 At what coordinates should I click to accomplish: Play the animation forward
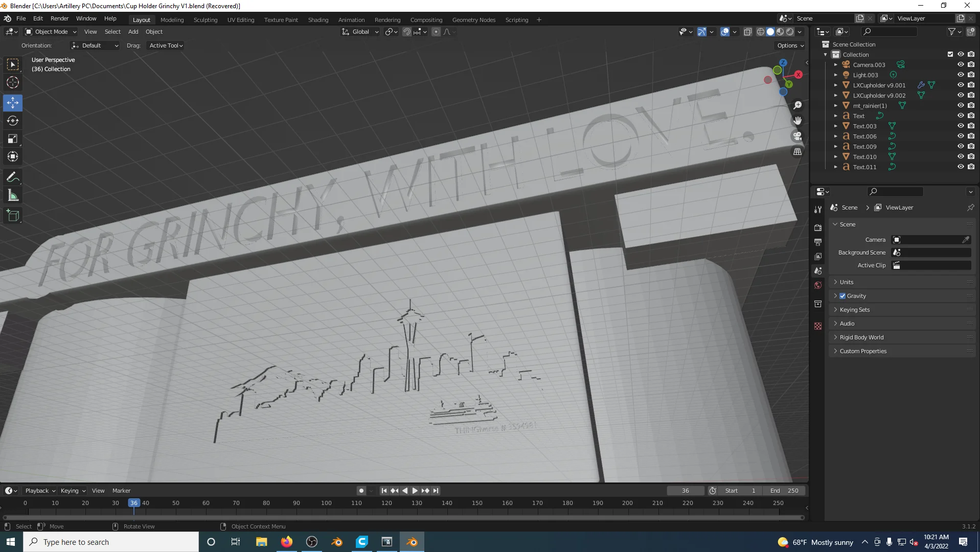click(x=415, y=491)
